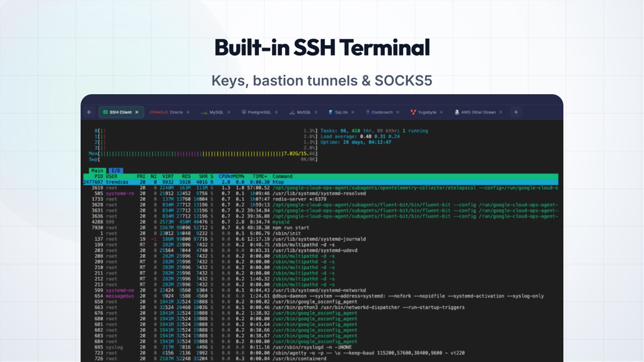Select the SqLite tab
Screen dimensions: 644x362
click(x=341, y=112)
